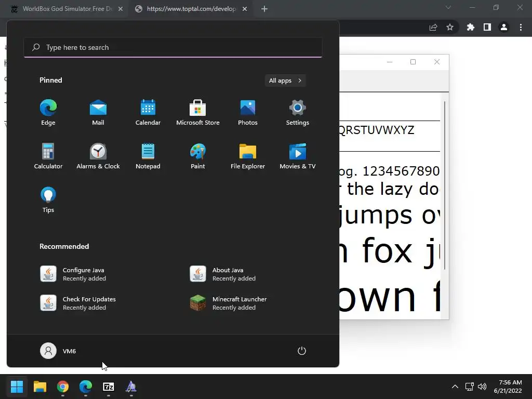Share this page in Chrome

(x=433, y=28)
